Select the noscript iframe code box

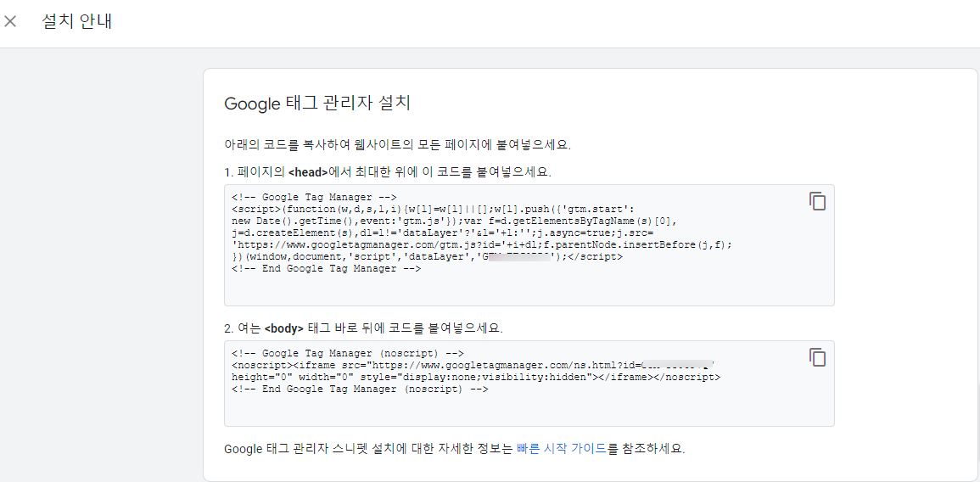tap(529, 384)
